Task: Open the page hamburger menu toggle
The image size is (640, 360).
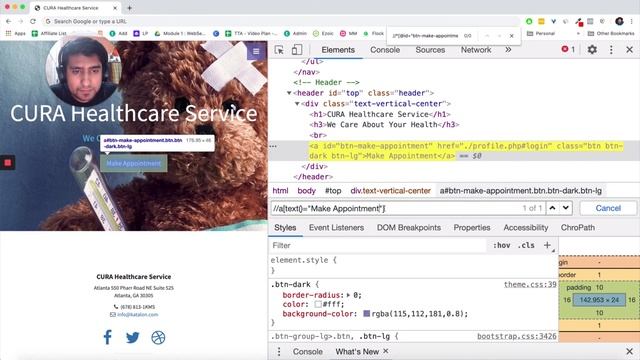Action: 256,51
